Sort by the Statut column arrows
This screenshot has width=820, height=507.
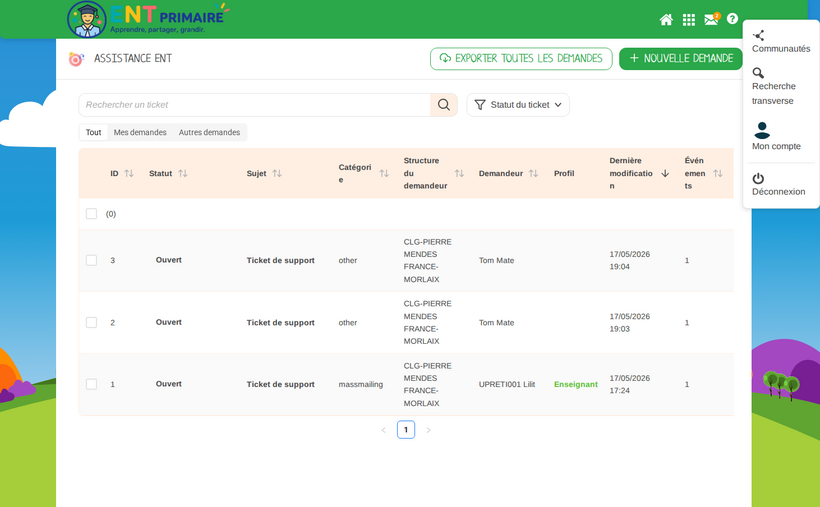coord(183,173)
